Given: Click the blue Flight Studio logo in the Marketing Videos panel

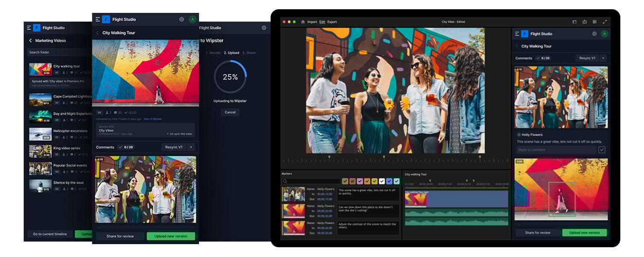Looking at the screenshot, I should 37,28.
